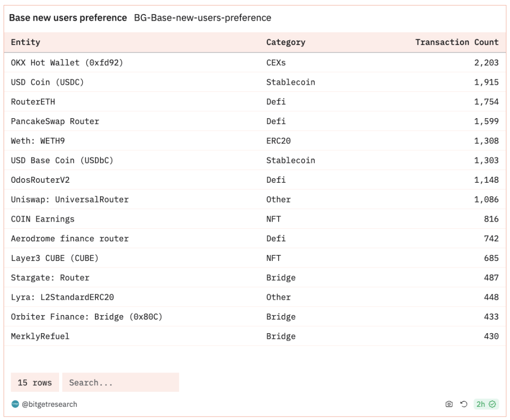Click the 15 rows button

[x=35, y=382]
